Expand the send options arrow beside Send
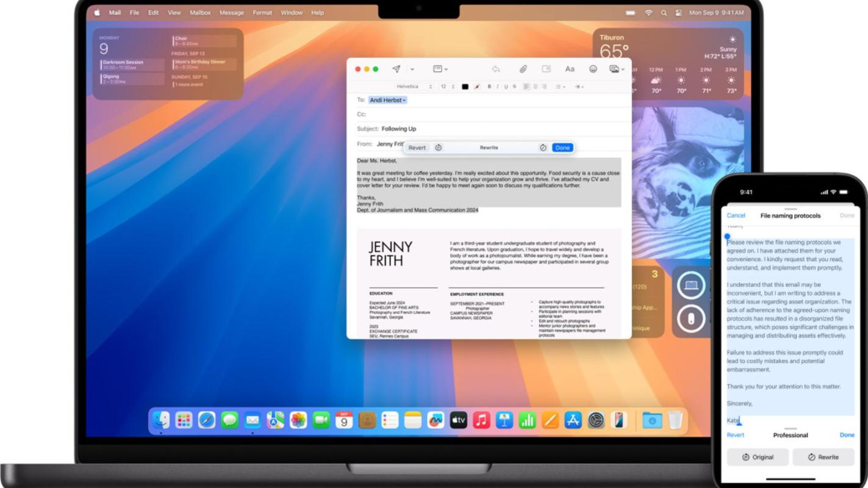Viewport: 868px width, 488px height. coord(412,70)
